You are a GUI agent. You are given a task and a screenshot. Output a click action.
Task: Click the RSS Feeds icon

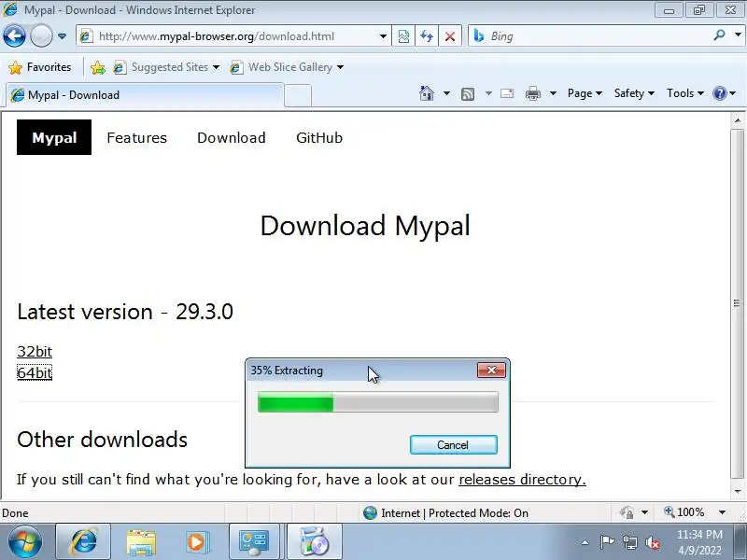coord(468,94)
